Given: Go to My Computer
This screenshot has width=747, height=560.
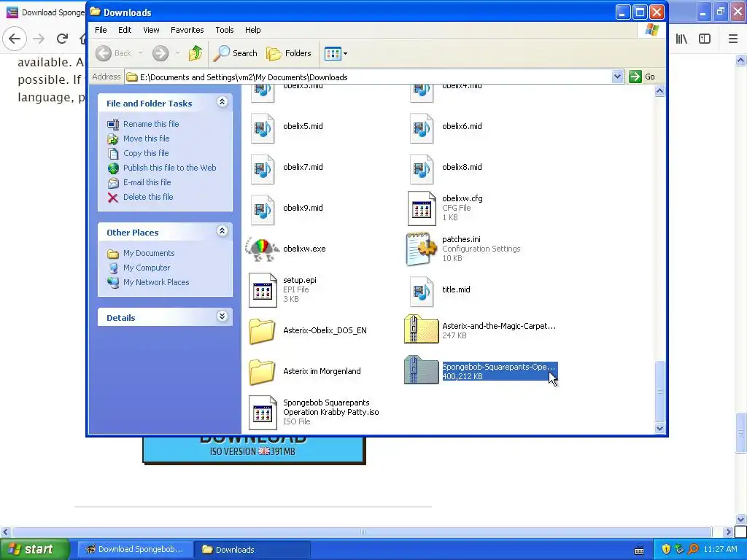Looking at the screenshot, I should pyautogui.click(x=146, y=268).
